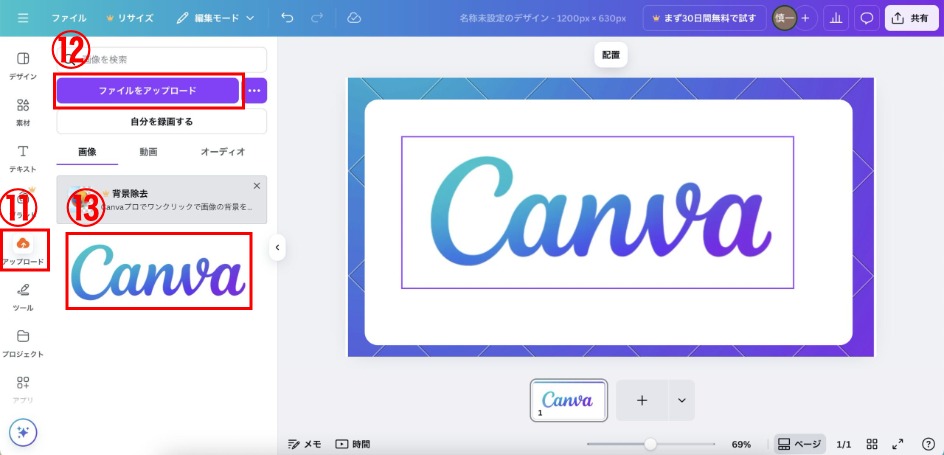Switch to the 動画 tab
The image size is (944, 455).
[148, 152]
